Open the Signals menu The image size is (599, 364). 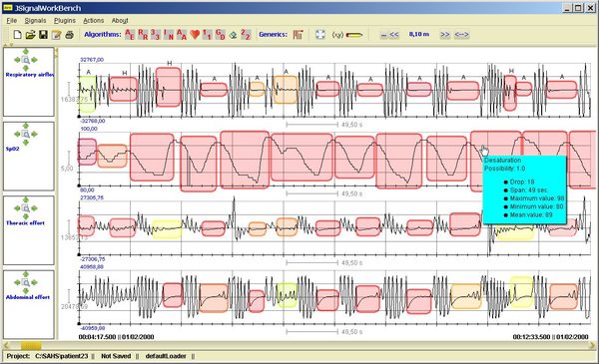click(x=35, y=21)
